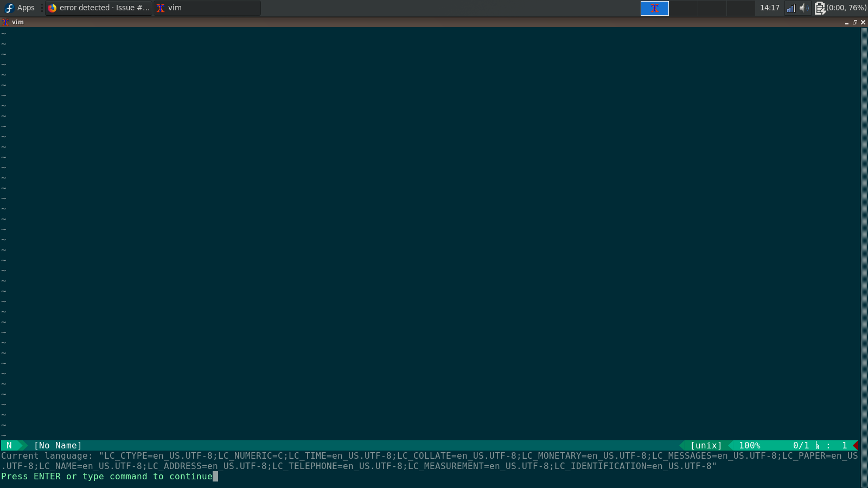868x488 pixels.
Task: Click the vim icon beside the taskbar entry
Action: point(161,8)
